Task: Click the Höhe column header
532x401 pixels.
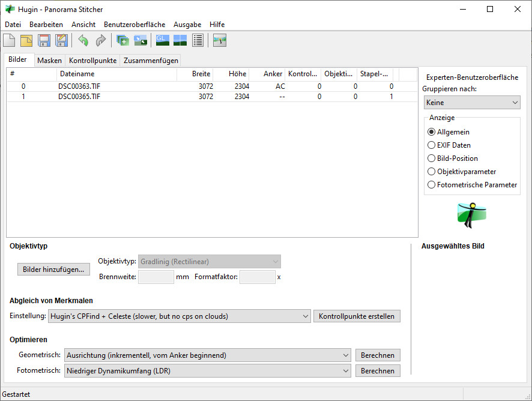Action: click(x=231, y=74)
